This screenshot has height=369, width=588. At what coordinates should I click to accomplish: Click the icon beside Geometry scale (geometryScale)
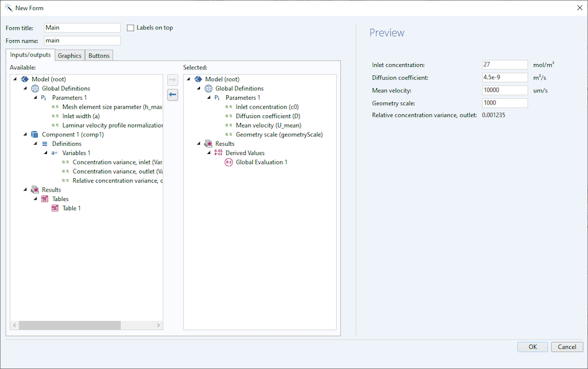point(229,135)
